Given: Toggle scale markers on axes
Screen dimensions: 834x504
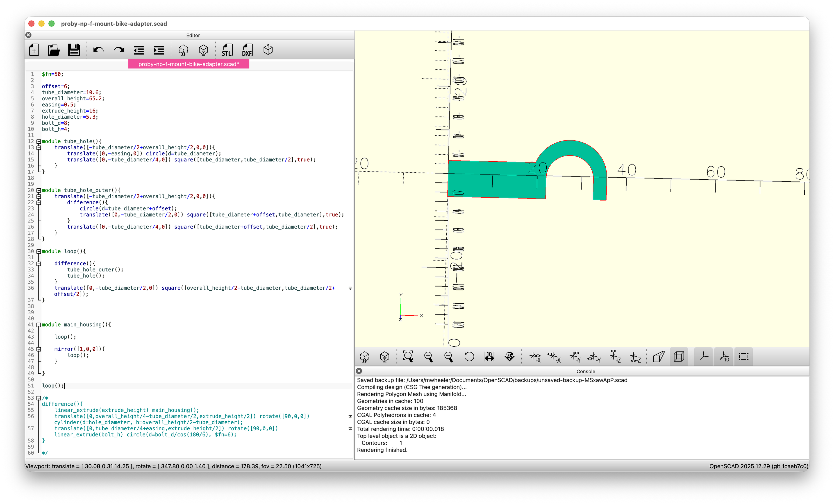Looking at the screenshot, I should tap(724, 357).
